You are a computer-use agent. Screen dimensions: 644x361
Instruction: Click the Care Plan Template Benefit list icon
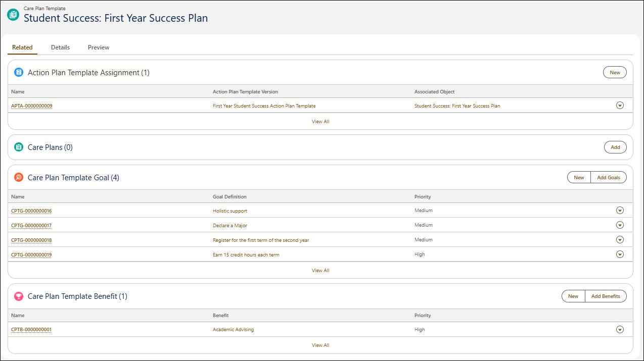point(19,296)
